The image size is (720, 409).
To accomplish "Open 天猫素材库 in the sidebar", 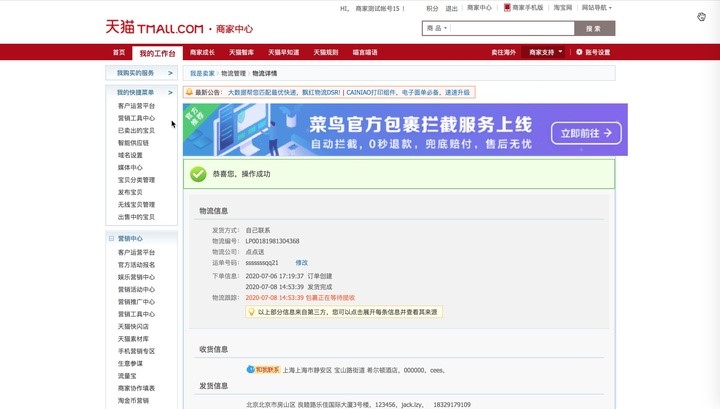I will [x=133, y=339].
